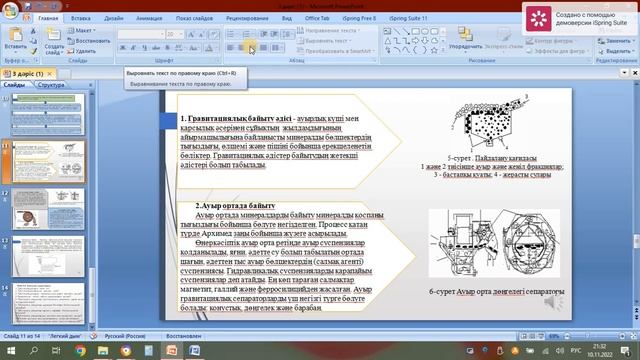Viewport: 640px width, 360px height.
Task: Open Упорядочить arrange menu
Action: click(465, 39)
